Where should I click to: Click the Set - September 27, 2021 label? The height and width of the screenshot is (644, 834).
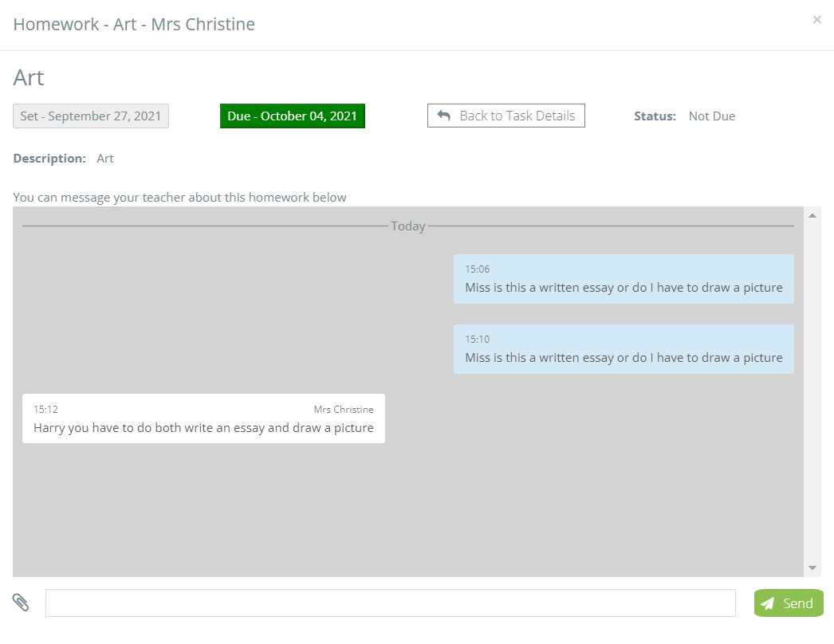tap(90, 116)
